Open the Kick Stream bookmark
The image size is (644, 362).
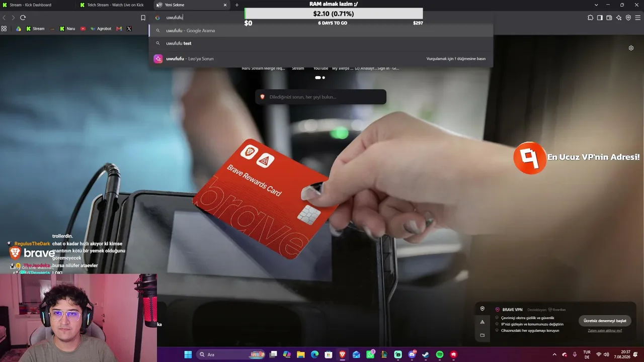pos(35,29)
